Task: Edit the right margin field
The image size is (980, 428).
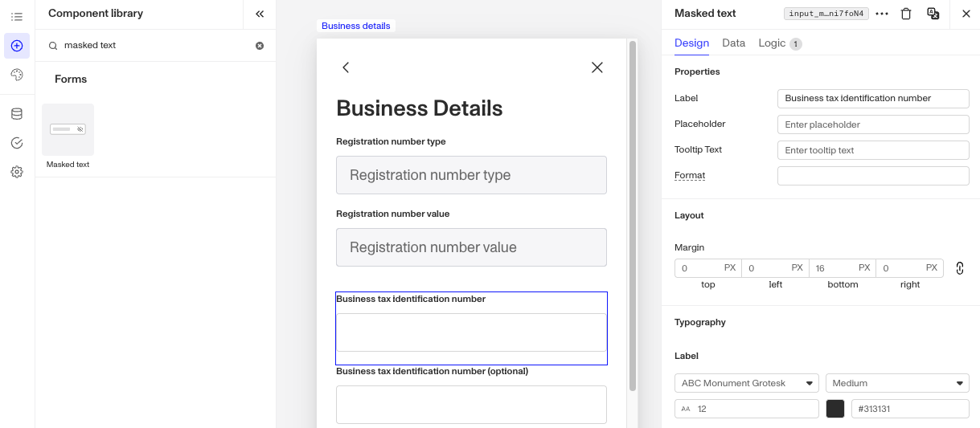Action: click(x=910, y=268)
